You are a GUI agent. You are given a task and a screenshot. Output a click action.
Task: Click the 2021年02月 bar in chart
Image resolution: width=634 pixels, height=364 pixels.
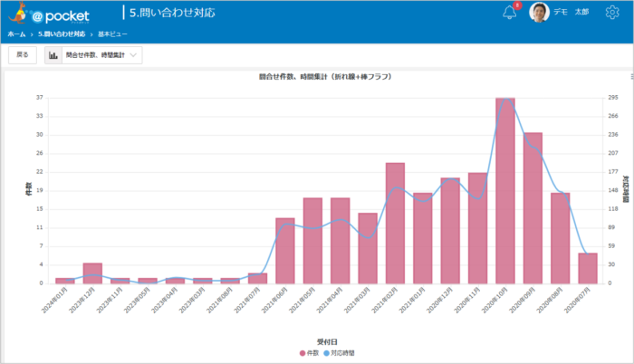point(395,224)
